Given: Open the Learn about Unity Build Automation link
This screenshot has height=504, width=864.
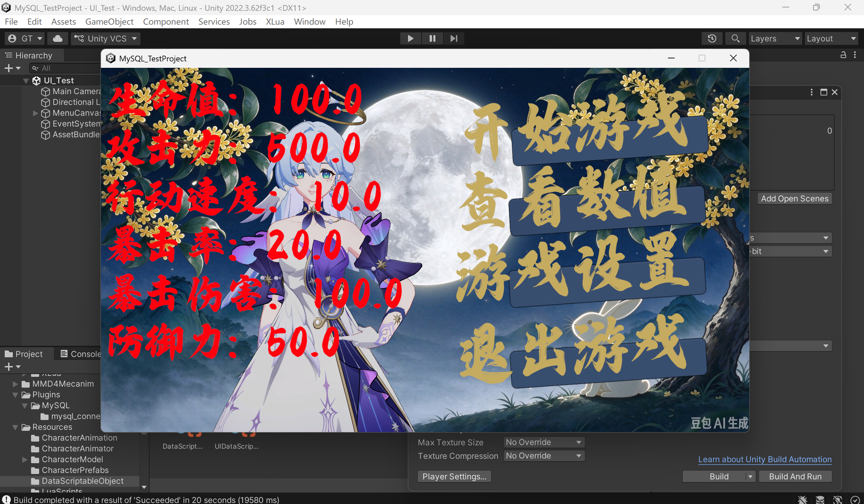Looking at the screenshot, I should click(765, 459).
